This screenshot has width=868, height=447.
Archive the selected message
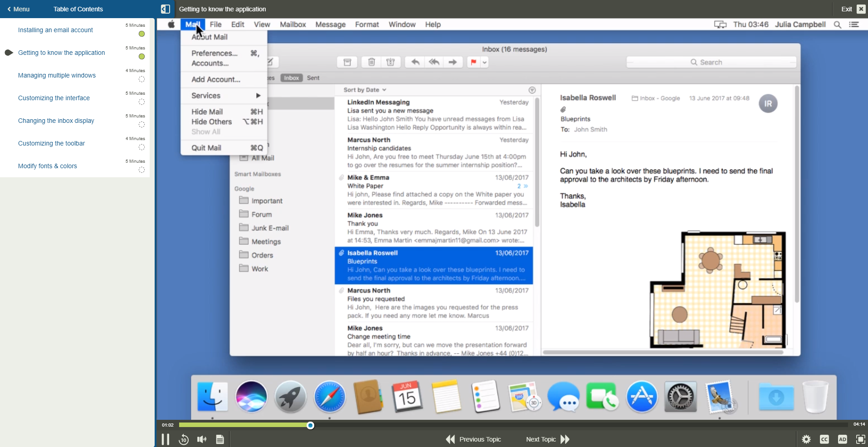pos(347,62)
